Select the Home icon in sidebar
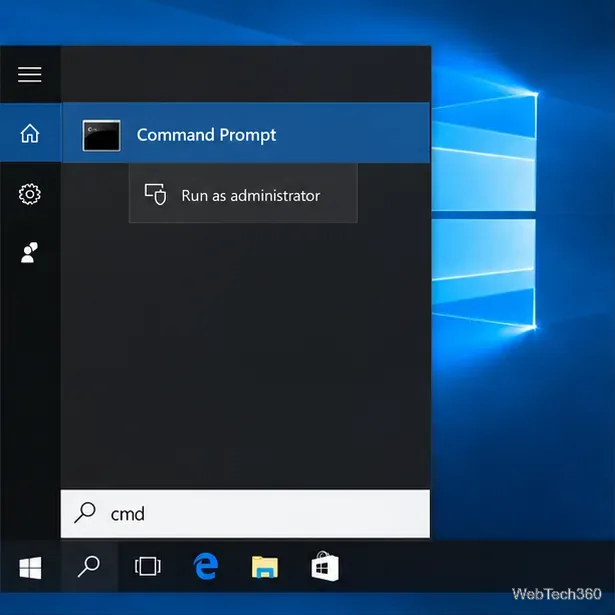Image resolution: width=615 pixels, height=615 pixels. click(x=30, y=133)
